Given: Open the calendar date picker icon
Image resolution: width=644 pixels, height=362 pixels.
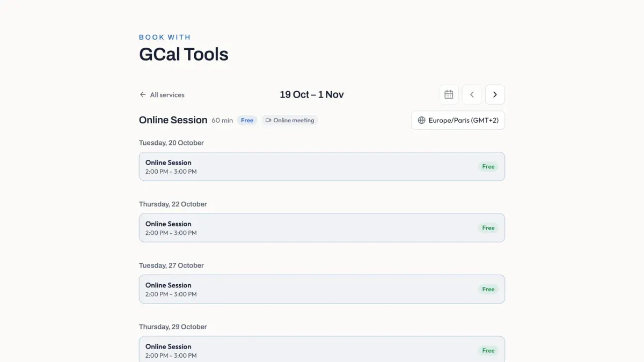Looking at the screenshot, I should click(x=449, y=94).
